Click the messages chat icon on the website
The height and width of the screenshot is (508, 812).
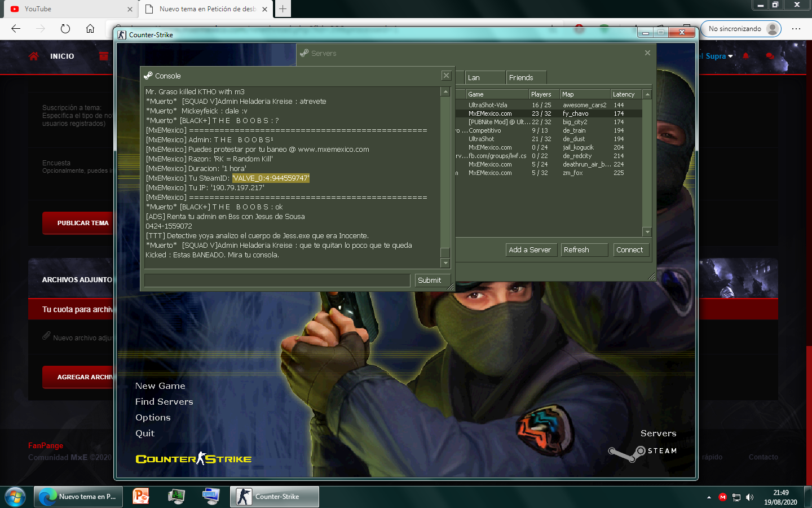770,56
